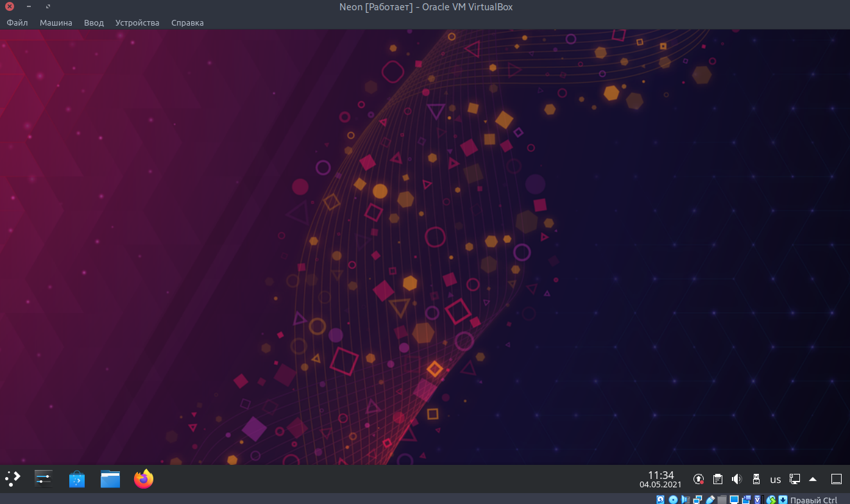Click the VirtualBox mouse integration indicator
Viewport: 850px width, 504px height.
[772, 500]
